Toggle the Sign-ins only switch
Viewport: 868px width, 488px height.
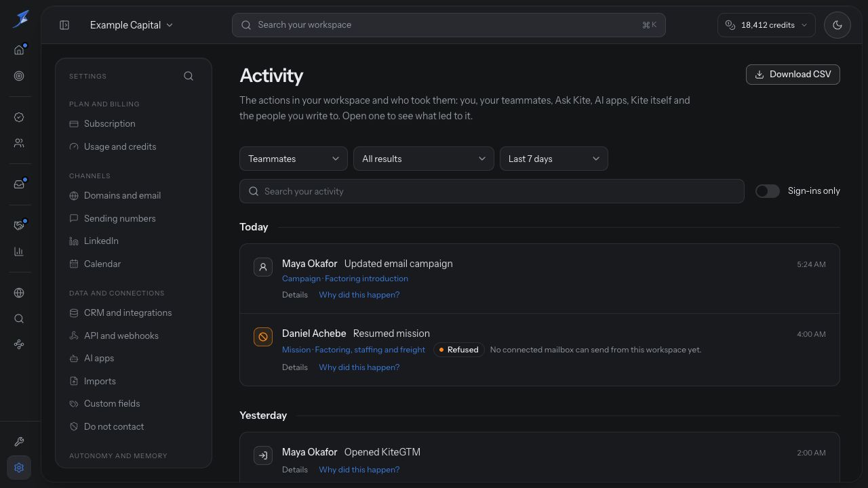(x=768, y=191)
